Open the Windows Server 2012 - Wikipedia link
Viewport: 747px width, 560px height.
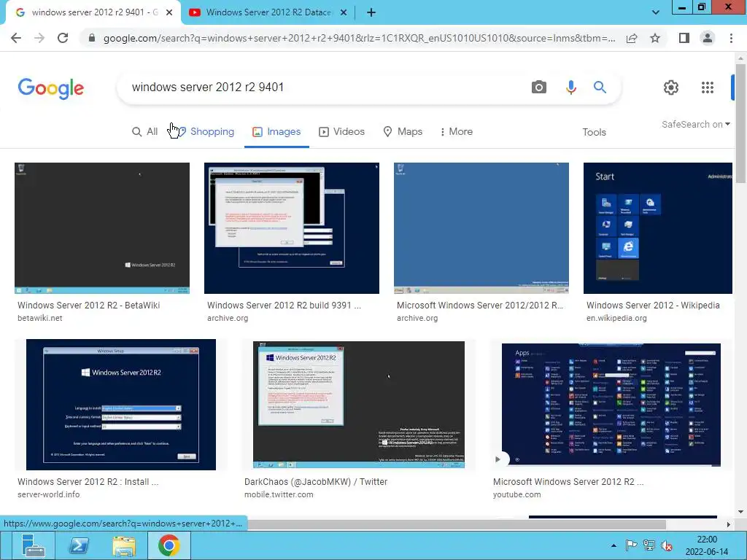tap(653, 306)
